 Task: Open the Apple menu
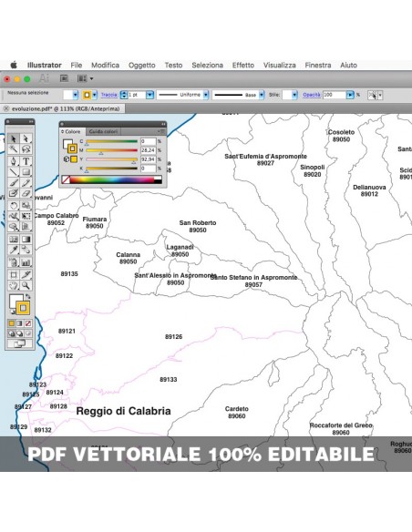[x=14, y=65]
